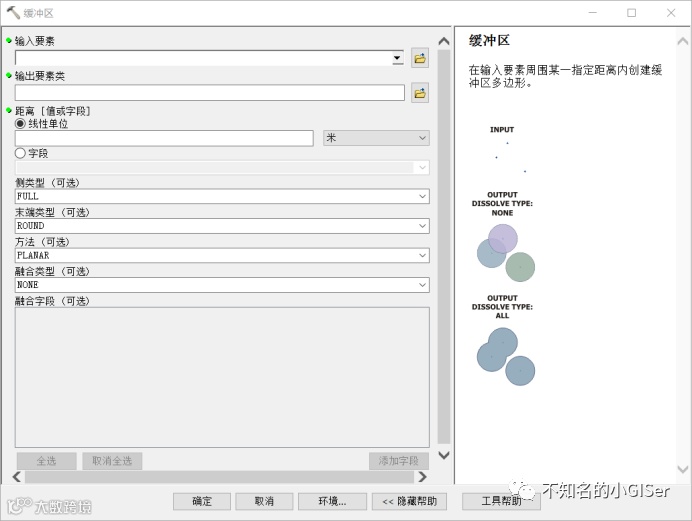Click the linear unit distance value field
Screen dimensions: 692x521
[x=164, y=138]
